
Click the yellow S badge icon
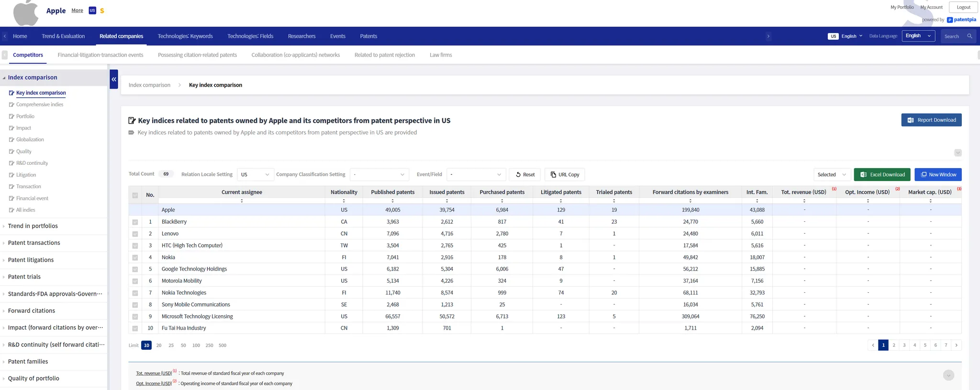click(102, 11)
